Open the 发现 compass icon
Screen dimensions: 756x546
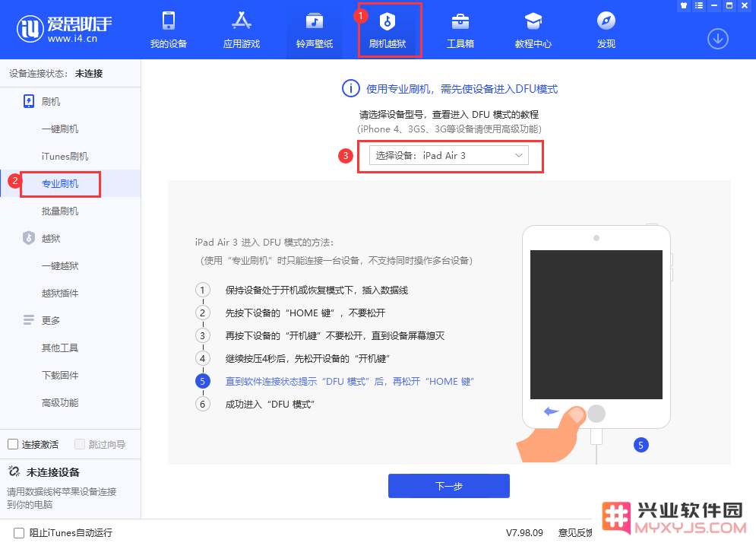(606, 21)
